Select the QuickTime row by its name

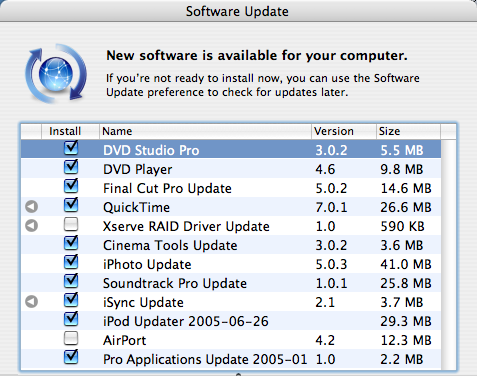(x=136, y=207)
